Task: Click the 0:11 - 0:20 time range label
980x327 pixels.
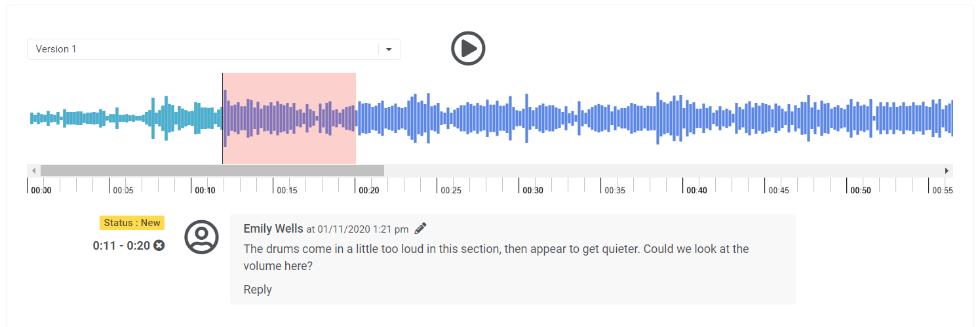Action: (121, 246)
